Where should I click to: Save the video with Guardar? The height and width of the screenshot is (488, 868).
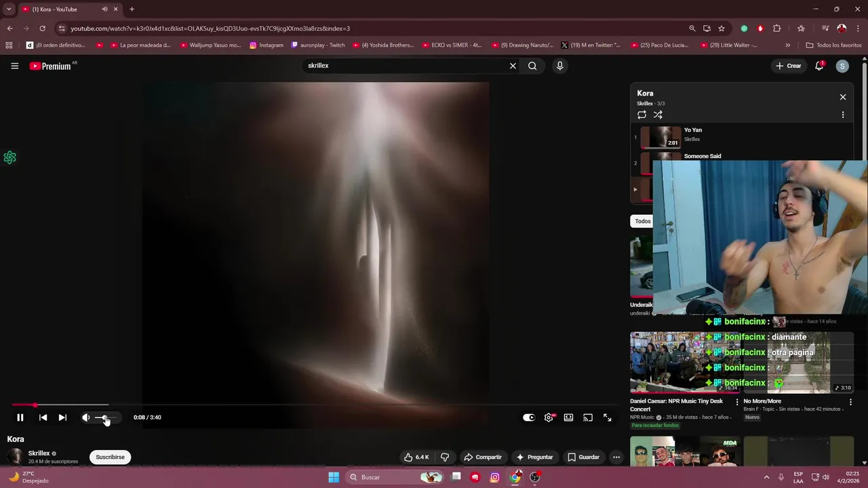coord(583,457)
